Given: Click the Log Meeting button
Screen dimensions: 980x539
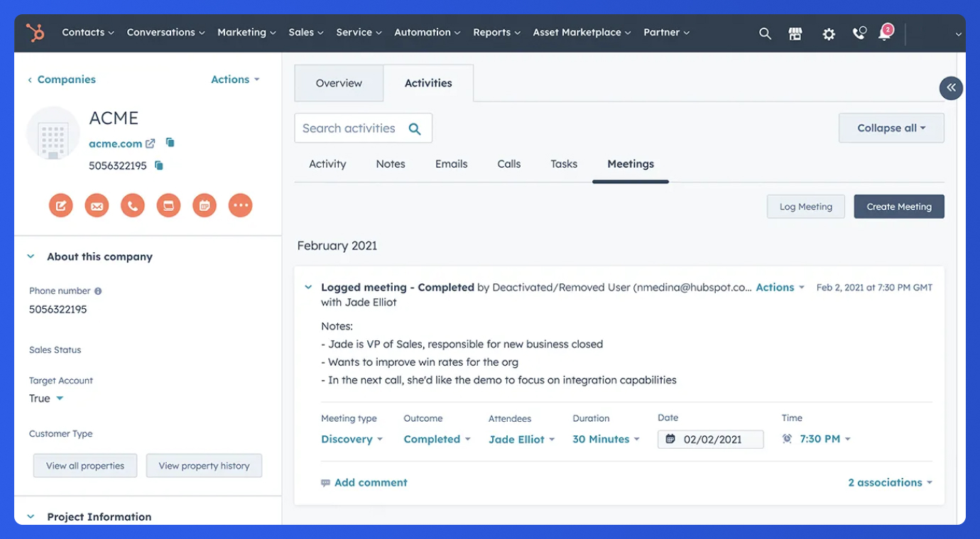Looking at the screenshot, I should [806, 207].
